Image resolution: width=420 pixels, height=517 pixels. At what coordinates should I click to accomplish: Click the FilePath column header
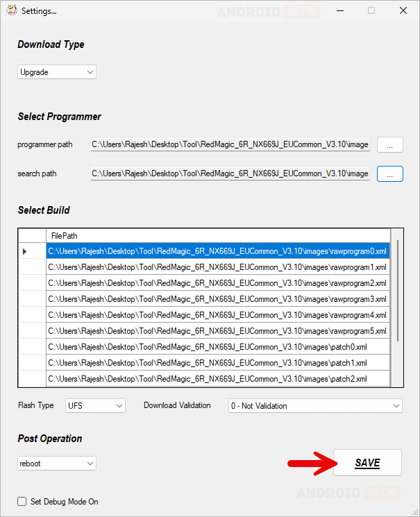[x=217, y=236]
